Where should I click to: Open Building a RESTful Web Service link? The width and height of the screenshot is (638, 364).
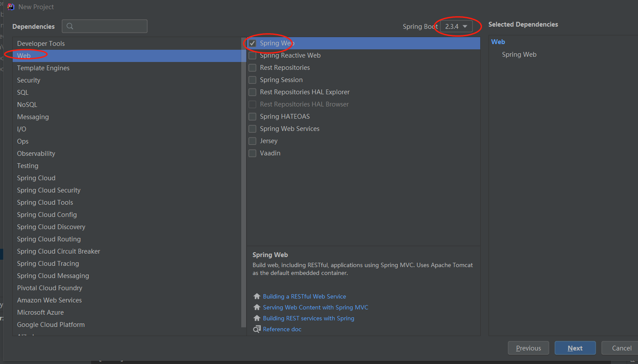305,296
